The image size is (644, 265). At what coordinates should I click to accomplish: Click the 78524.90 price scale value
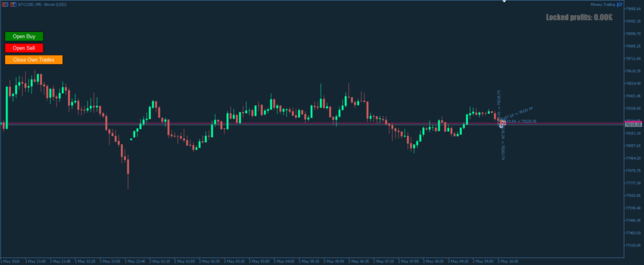[633, 84]
